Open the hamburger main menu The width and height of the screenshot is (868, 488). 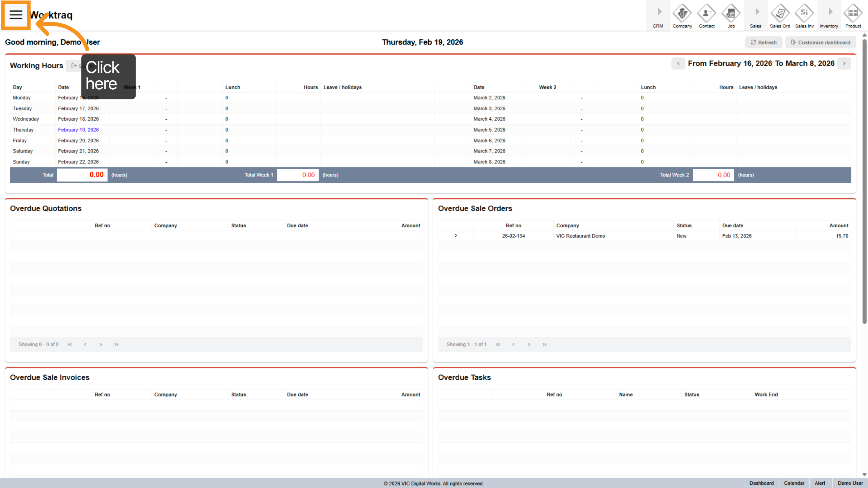16,15
